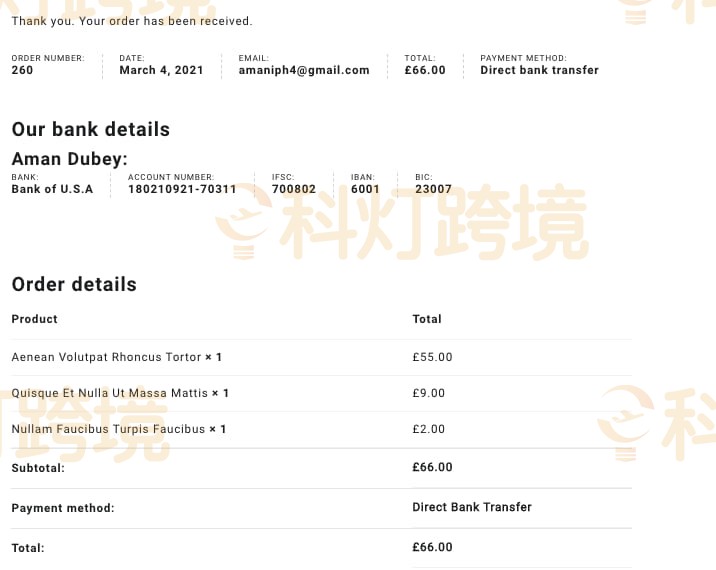
Task: Click the BIC value 23007
Action: (x=433, y=189)
